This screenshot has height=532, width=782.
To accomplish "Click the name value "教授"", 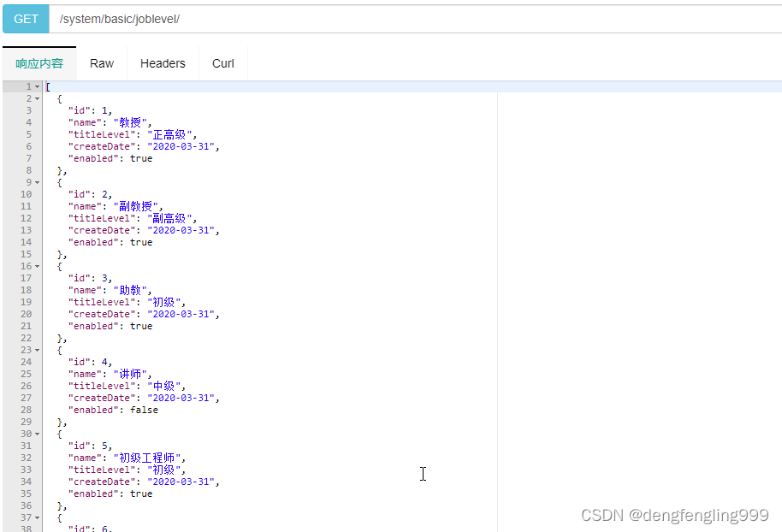I will pyautogui.click(x=130, y=122).
